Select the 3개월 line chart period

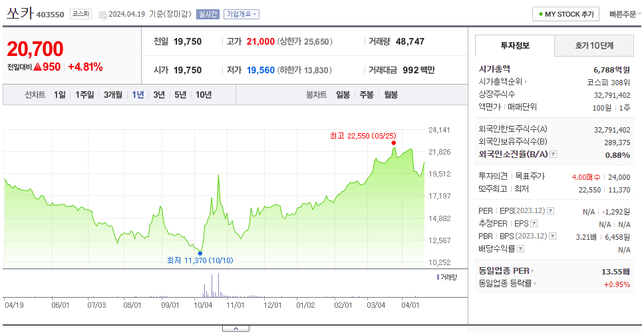[113, 95]
